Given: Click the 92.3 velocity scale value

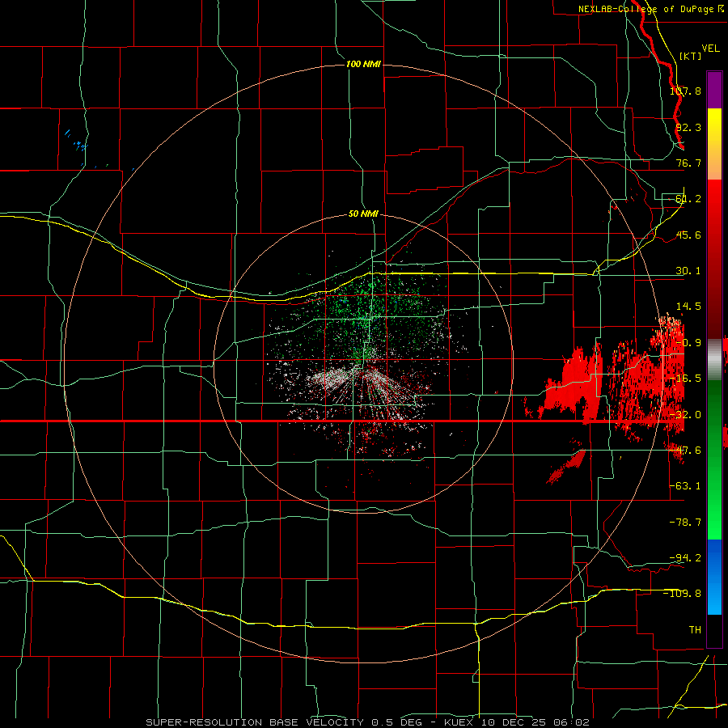Looking at the screenshot, I should (x=688, y=127).
